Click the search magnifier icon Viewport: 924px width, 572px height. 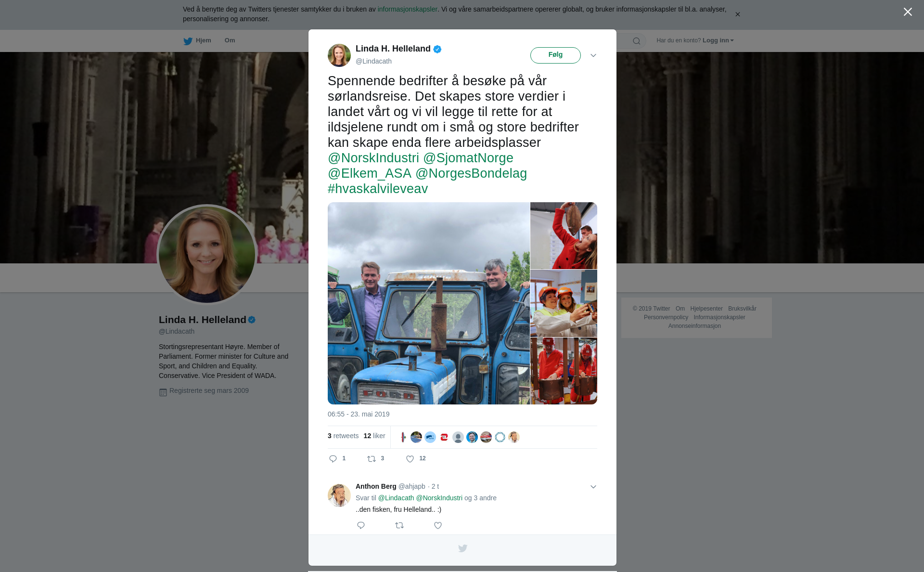(637, 41)
